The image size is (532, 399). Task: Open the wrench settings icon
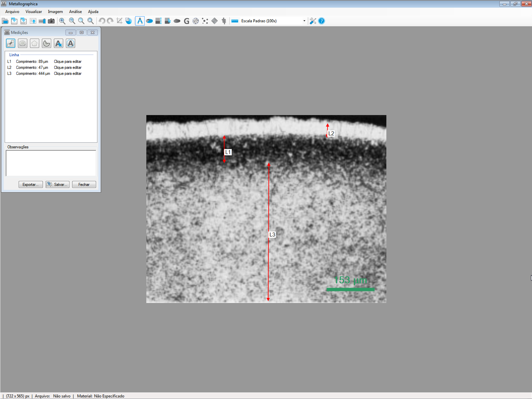[313, 21]
